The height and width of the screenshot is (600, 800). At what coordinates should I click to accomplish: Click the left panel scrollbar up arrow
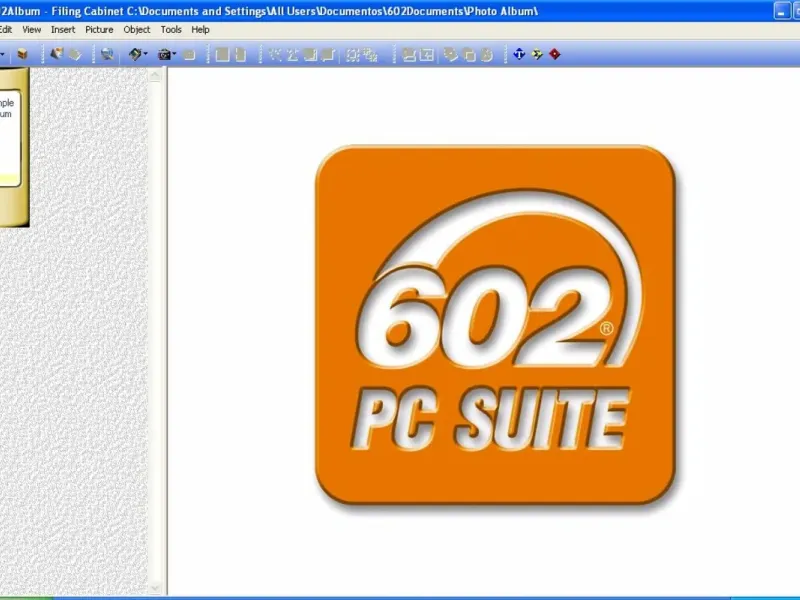pos(155,76)
